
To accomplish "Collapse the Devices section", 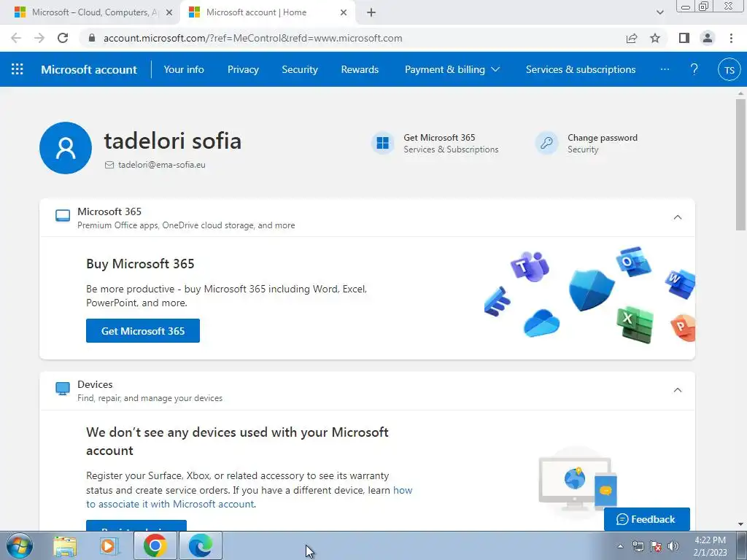I will pyautogui.click(x=678, y=390).
